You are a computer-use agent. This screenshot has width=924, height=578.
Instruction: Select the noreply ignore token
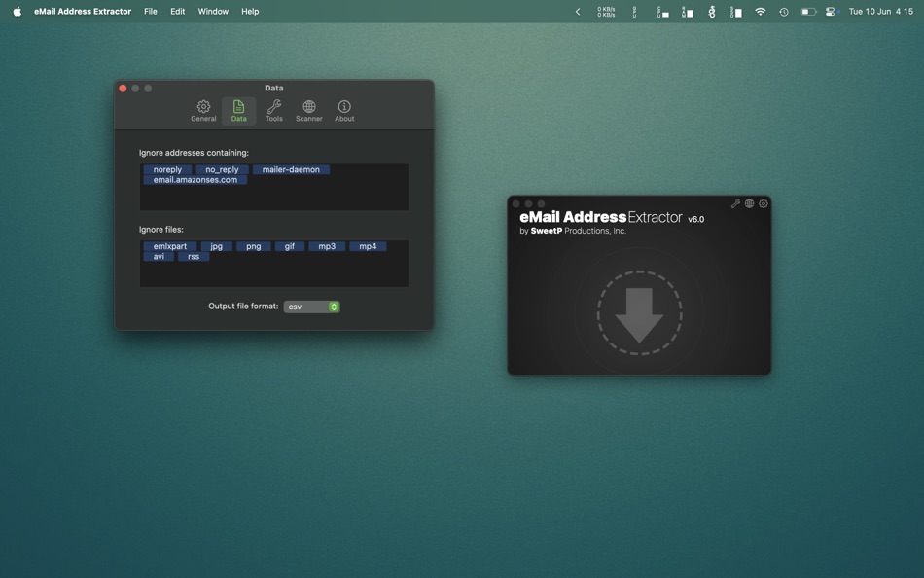pos(167,170)
